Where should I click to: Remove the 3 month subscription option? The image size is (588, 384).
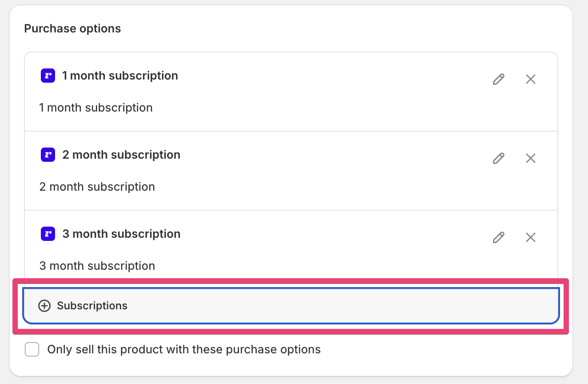(531, 237)
